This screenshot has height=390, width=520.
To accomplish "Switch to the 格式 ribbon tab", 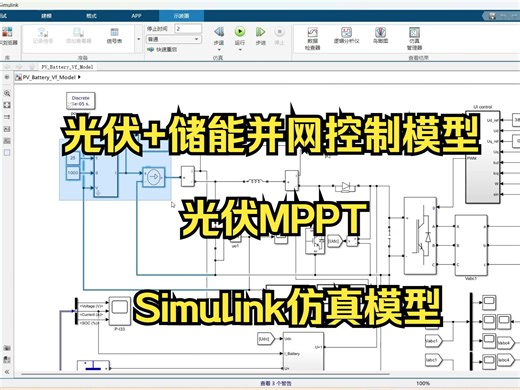I will pos(91,16).
